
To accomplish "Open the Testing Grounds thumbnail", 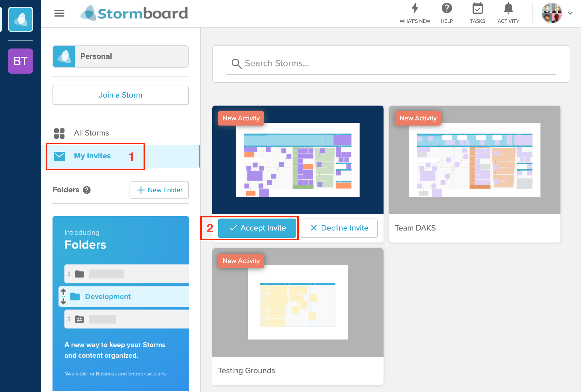I will point(298,302).
